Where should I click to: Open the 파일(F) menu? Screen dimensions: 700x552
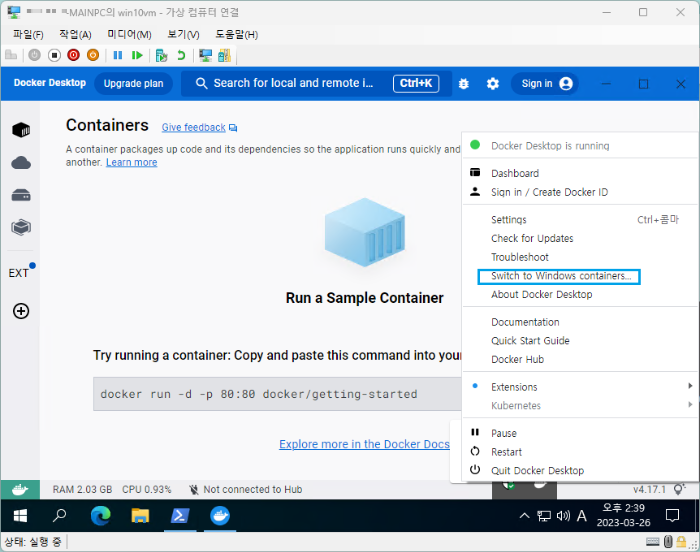coord(28,34)
